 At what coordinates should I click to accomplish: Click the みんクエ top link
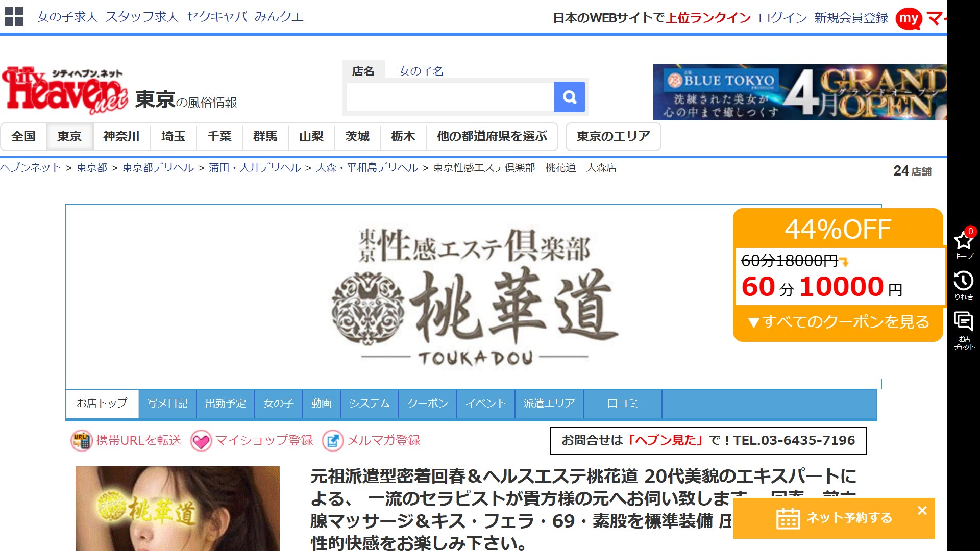point(279,17)
